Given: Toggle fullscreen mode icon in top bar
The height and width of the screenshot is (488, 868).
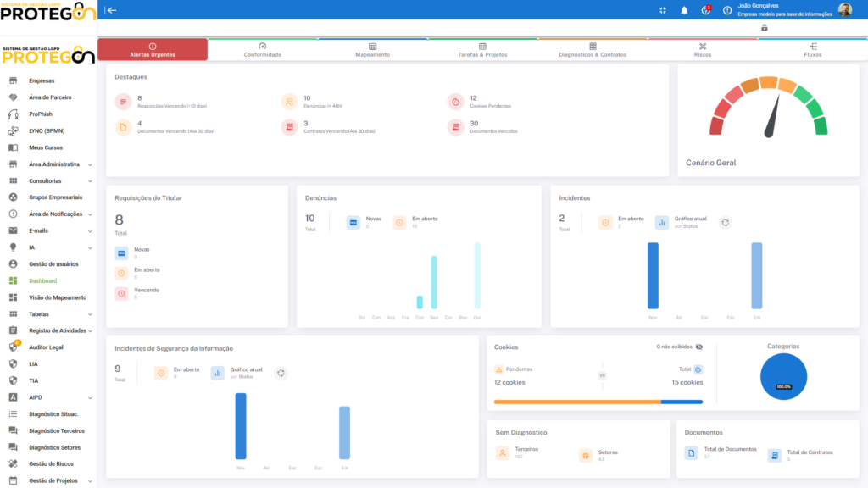Looking at the screenshot, I should (x=663, y=10).
